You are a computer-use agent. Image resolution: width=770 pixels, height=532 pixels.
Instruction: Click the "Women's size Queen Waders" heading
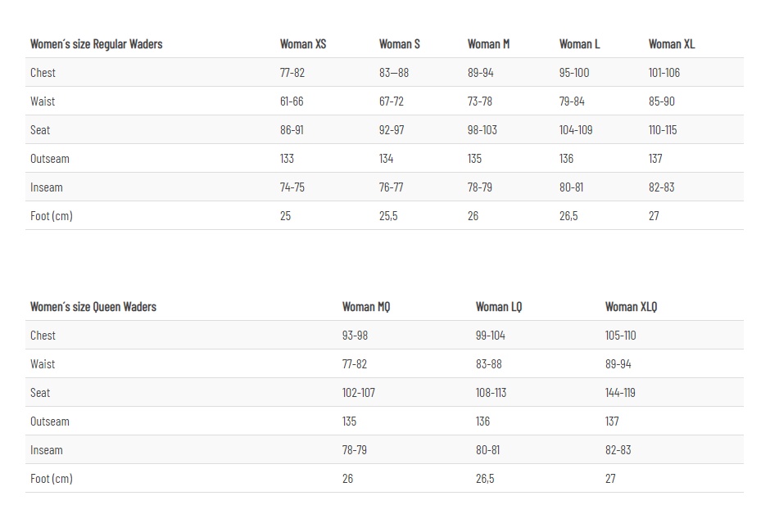click(93, 307)
